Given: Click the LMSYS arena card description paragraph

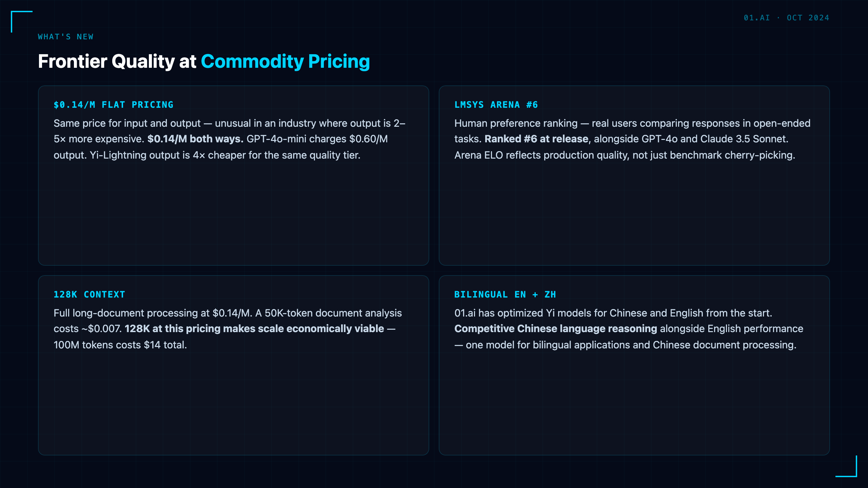Looking at the screenshot, I should click(x=632, y=139).
